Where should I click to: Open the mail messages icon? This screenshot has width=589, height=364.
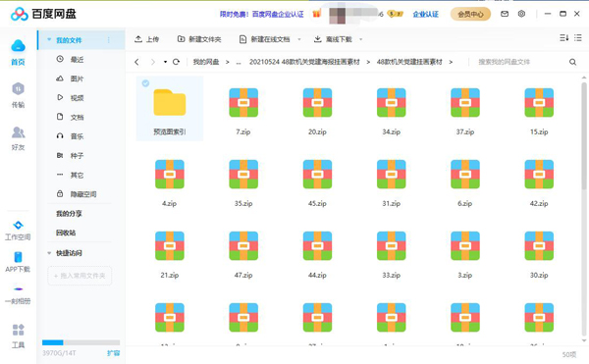[x=505, y=14]
